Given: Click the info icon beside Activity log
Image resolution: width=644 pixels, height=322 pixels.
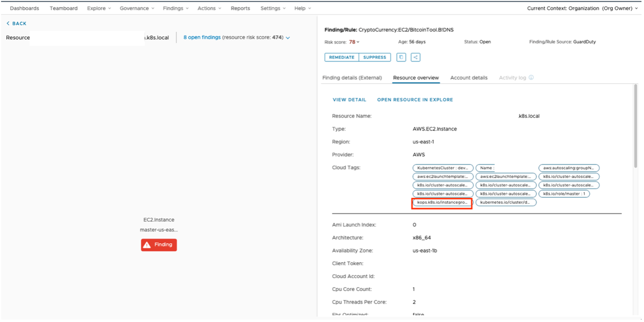Looking at the screenshot, I should (531, 77).
